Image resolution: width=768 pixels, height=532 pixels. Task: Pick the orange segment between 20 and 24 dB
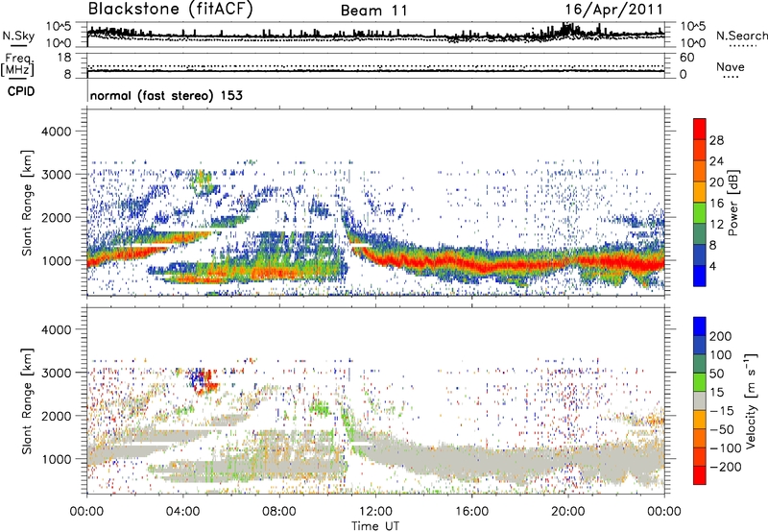tap(700, 172)
